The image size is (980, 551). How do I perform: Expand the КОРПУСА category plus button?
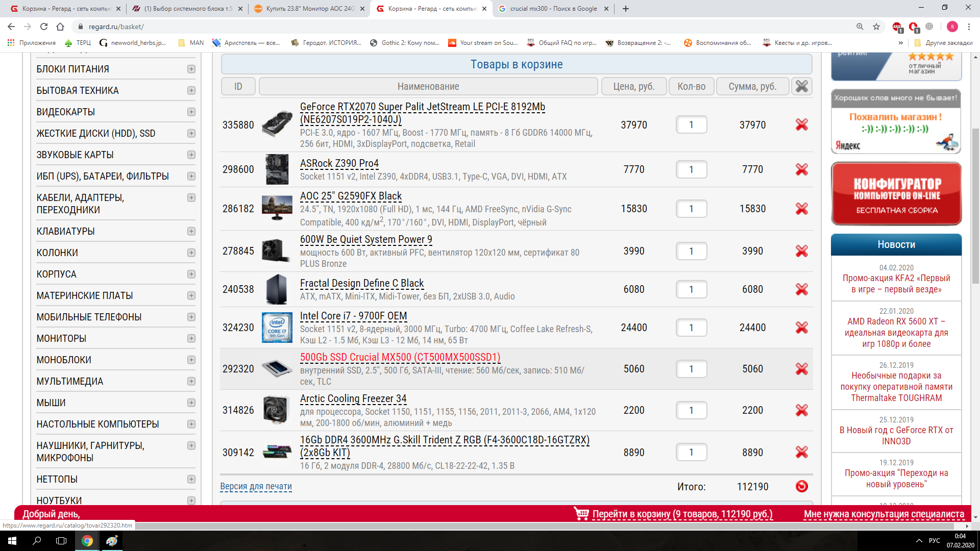point(191,274)
